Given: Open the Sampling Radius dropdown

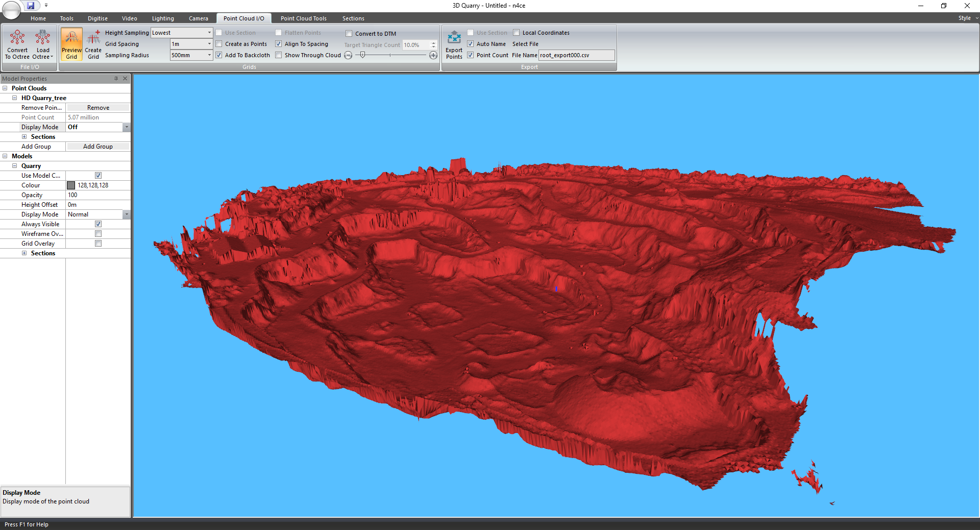Looking at the screenshot, I should point(209,55).
